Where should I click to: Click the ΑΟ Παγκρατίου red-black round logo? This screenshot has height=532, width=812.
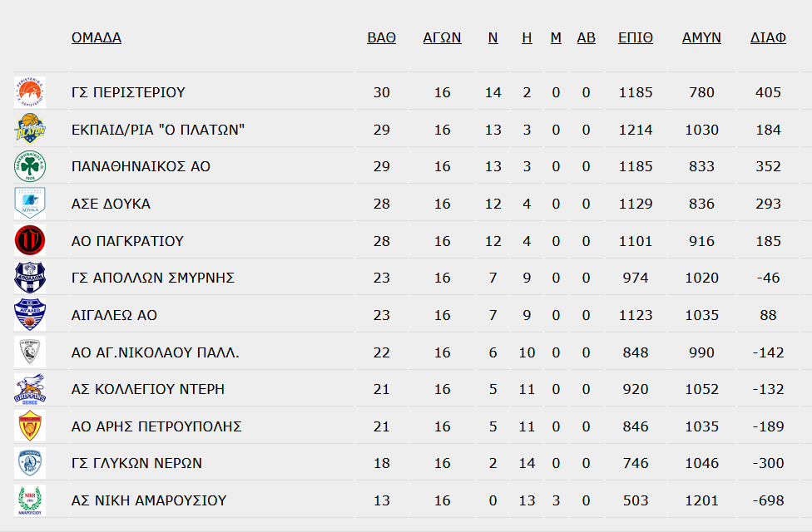tap(30, 240)
